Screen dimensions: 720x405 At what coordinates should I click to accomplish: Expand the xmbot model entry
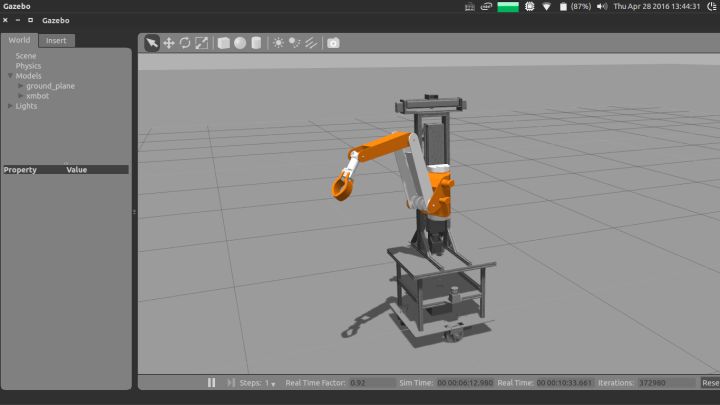coord(20,96)
